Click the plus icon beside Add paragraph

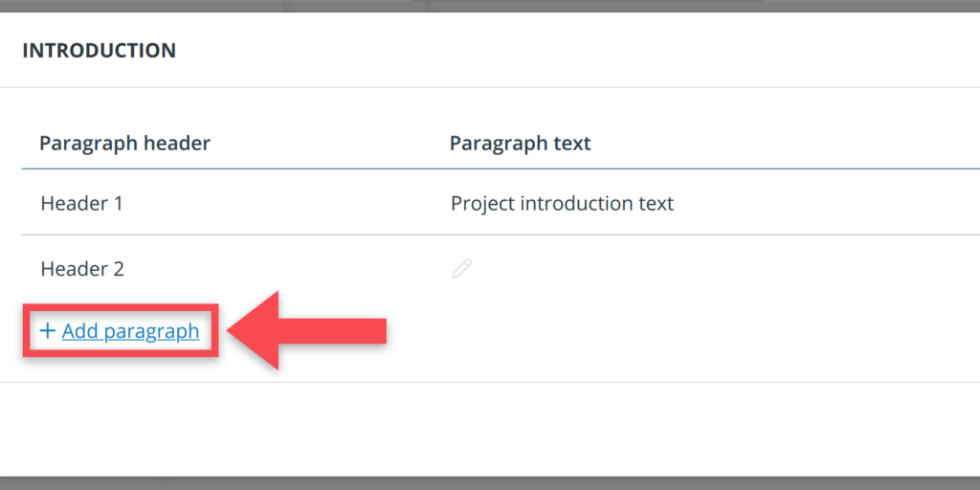[47, 331]
